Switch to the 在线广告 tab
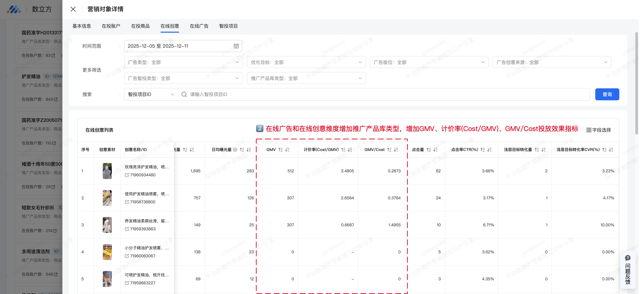644x294 pixels. pos(199,26)
